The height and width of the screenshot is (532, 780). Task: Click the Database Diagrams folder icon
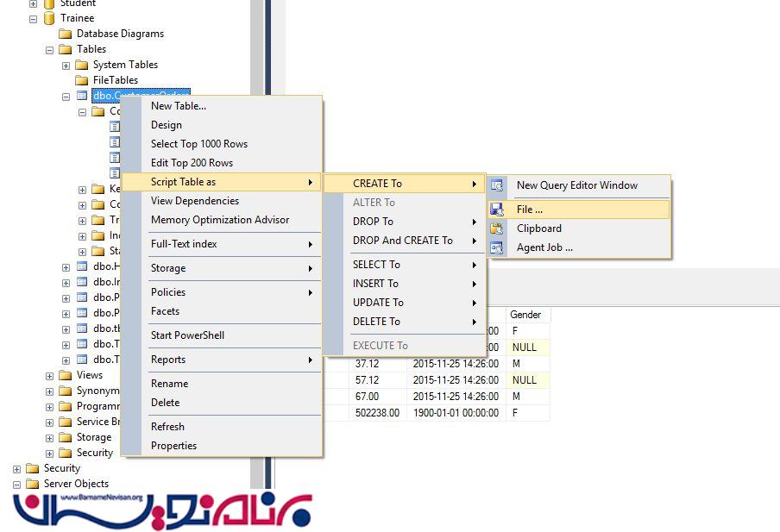[66, 34]
